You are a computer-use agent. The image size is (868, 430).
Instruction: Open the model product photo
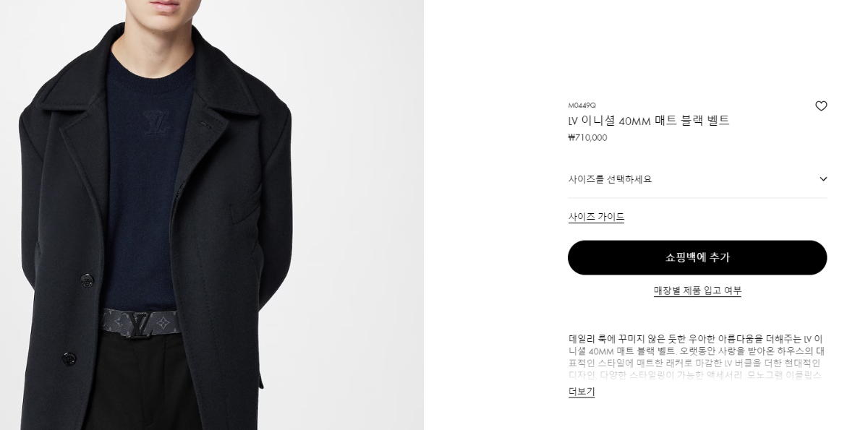tap(212, 215)
